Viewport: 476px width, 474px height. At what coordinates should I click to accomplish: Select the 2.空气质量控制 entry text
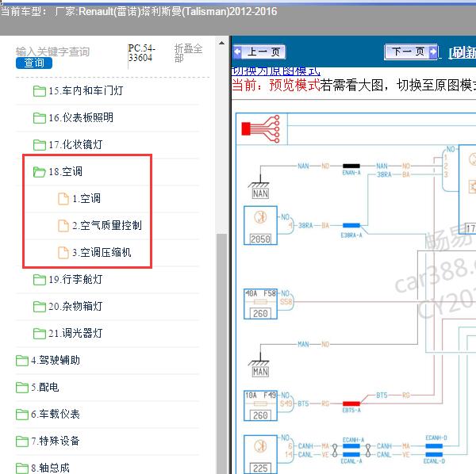[x=107, y=226]
